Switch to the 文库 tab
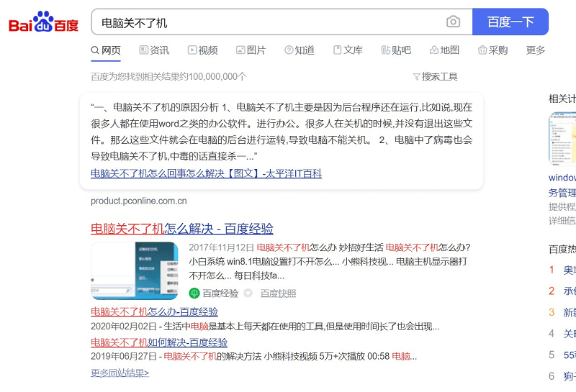The image size is (576, 392). tap(348, 50)
